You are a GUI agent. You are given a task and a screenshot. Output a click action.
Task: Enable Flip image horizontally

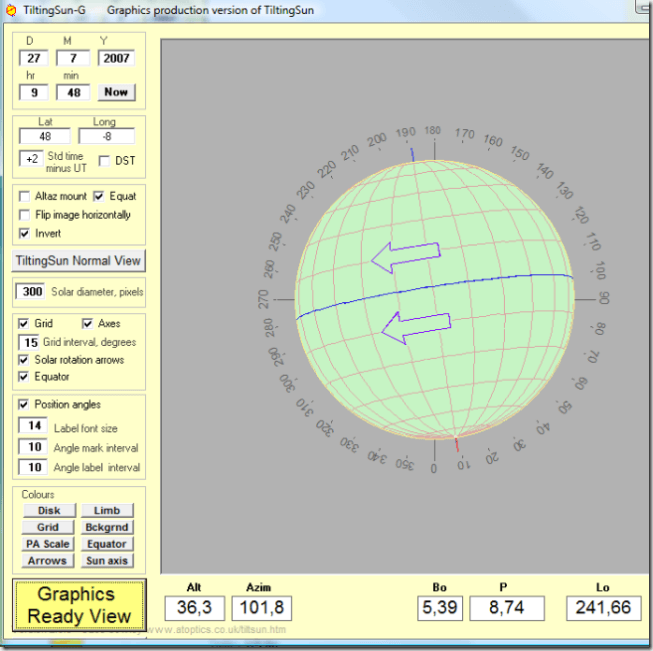[25, 215]
